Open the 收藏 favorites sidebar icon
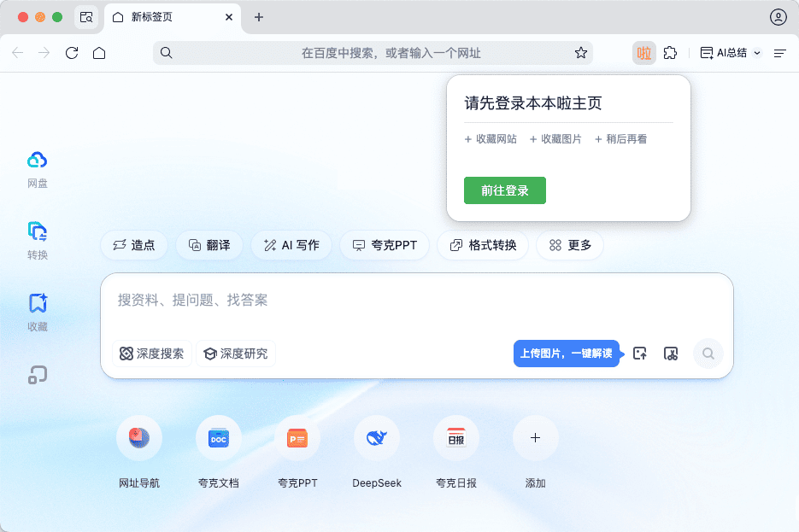The width and height of the screenshot is (799, 532). (38, 303)
